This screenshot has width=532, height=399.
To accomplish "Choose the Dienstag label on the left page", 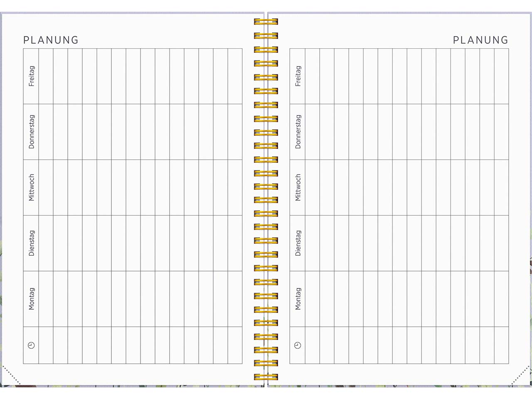I will [31, 243].
